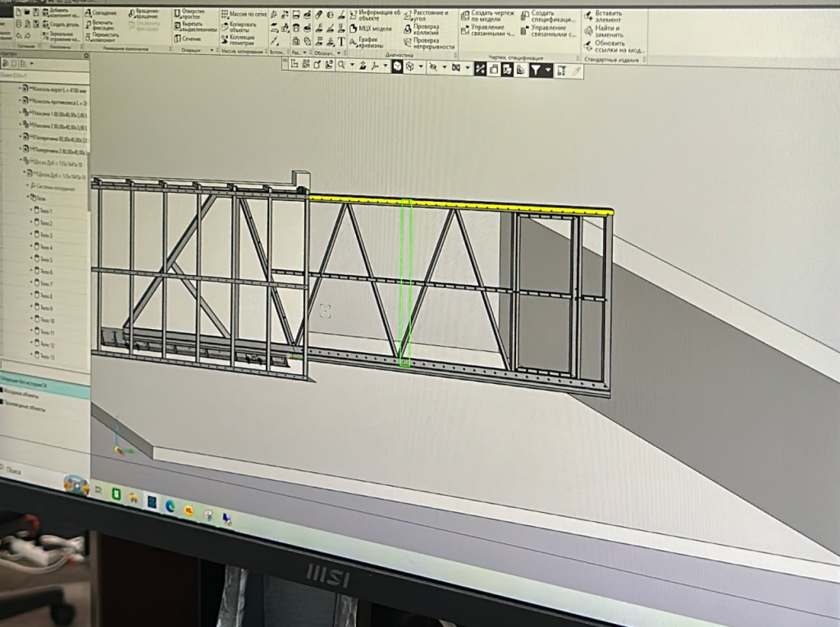
Task: Expand Системы координат node
Action: [x=28, y=185]
